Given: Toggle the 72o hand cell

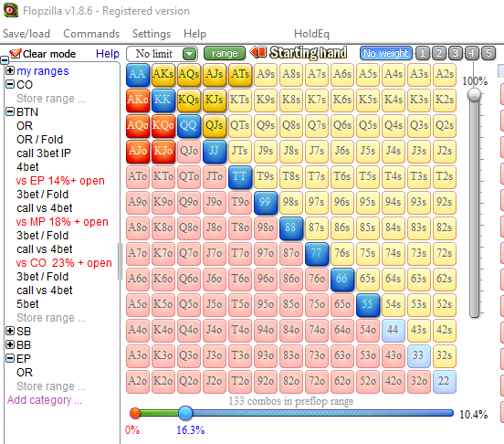Looking at the screenshot, I should click(317, 381).
